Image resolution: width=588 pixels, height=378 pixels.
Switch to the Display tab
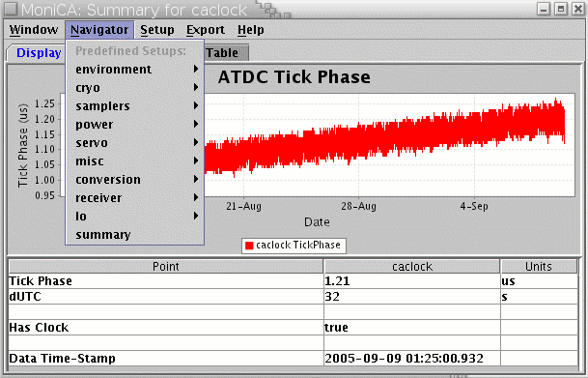(x=39, y=53)
